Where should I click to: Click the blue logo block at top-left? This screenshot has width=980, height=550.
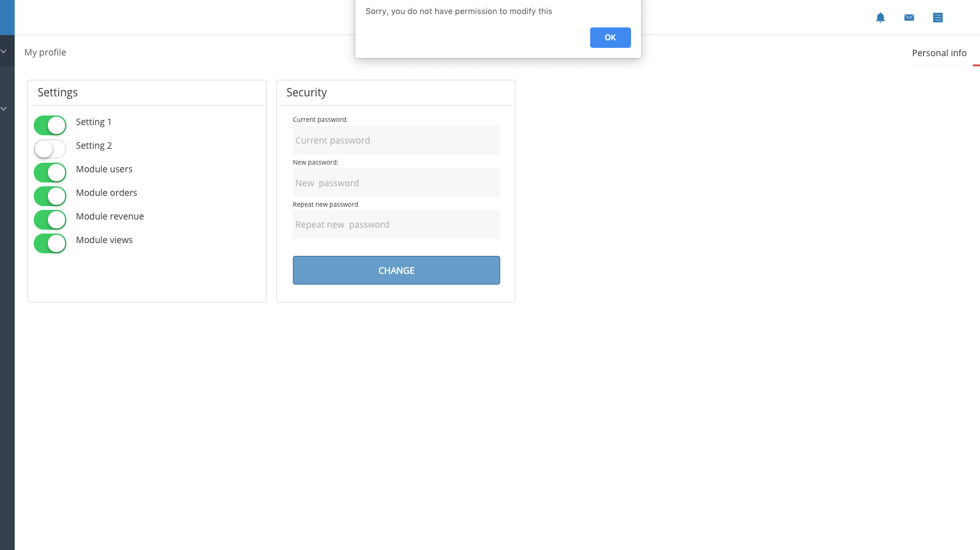7,17
